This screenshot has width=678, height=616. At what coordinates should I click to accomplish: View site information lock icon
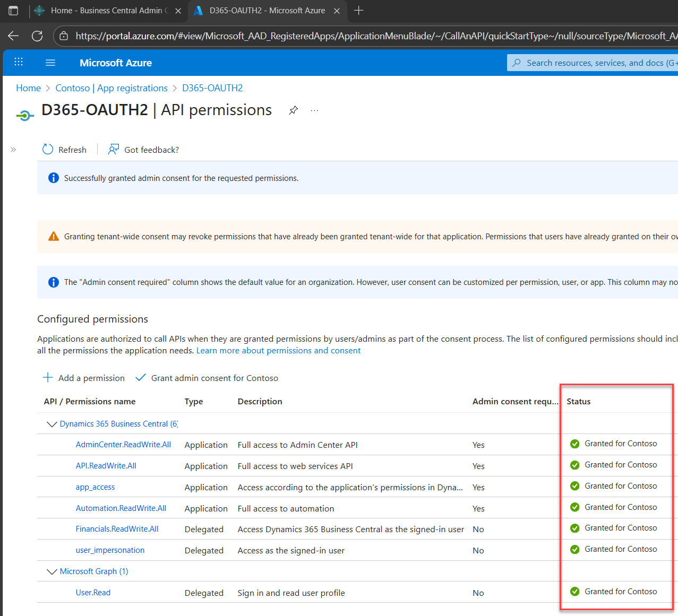tap(64, 36)
